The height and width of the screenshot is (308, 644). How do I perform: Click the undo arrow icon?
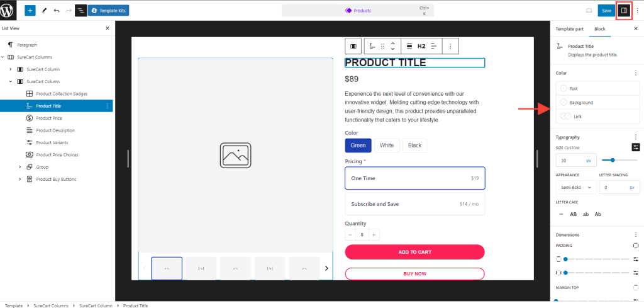coord(57,11)
